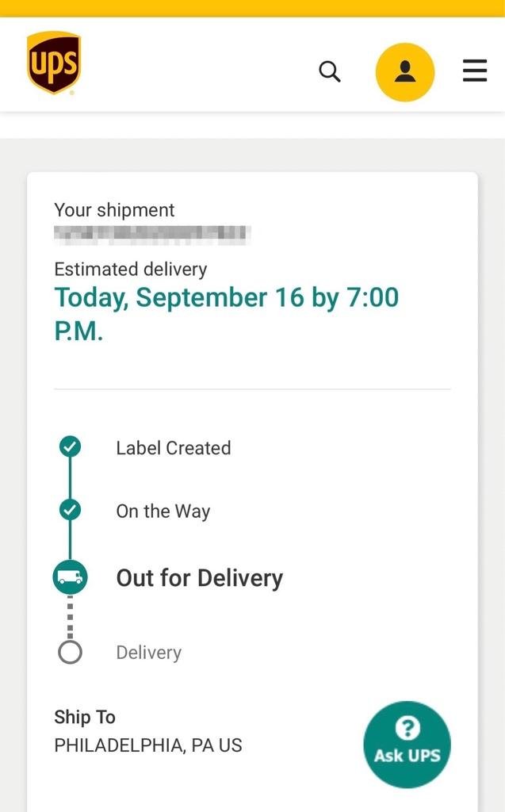Click the estimated delivery date text
Viewport: 505px width, 812px height.
[227, 313]
